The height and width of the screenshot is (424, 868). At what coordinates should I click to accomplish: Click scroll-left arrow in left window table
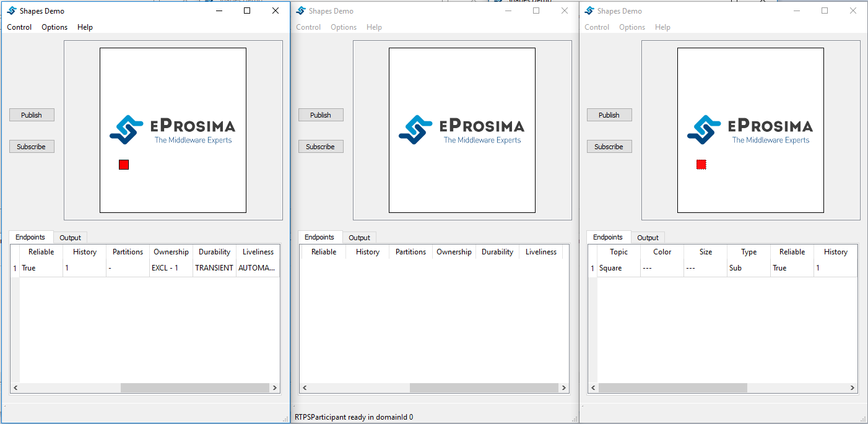click(x=15, y=387)
